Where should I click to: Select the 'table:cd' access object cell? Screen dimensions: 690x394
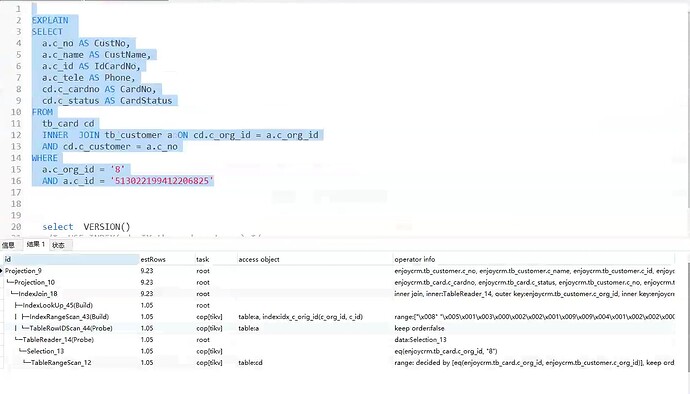coord(250,362)
